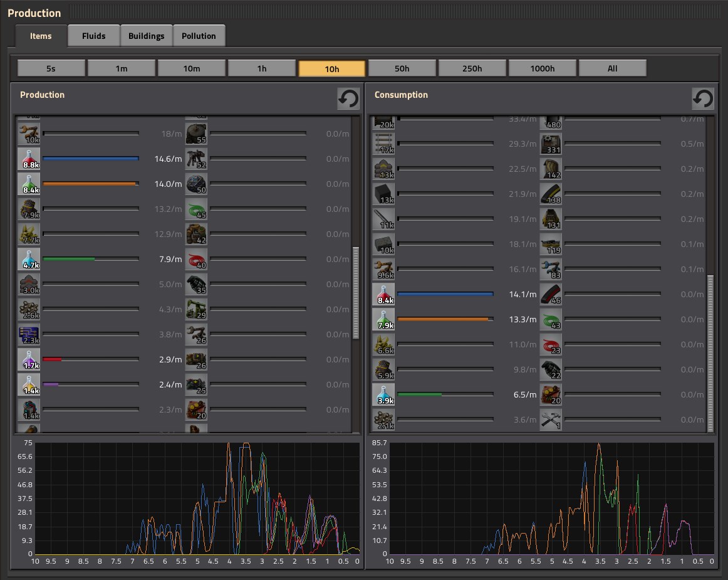This screenshot has height=580, width=728.
Task: Click repair pack icon showing 1
Action: click(x=551, y=420)
